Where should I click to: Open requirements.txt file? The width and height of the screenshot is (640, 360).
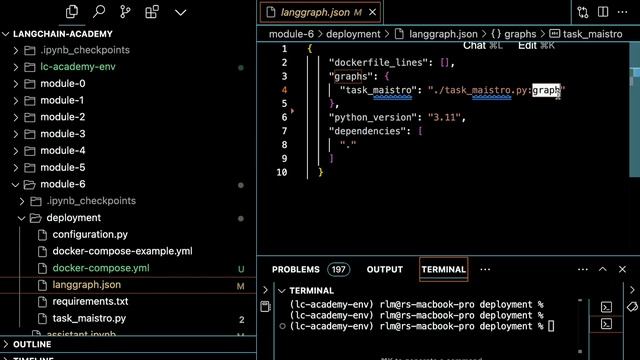click(90, 302)
